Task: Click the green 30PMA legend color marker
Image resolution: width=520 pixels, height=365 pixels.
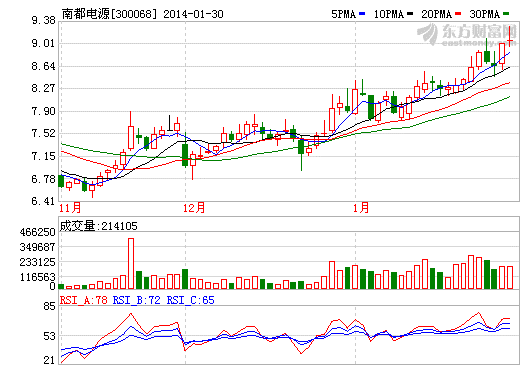Action: point(506,14)
